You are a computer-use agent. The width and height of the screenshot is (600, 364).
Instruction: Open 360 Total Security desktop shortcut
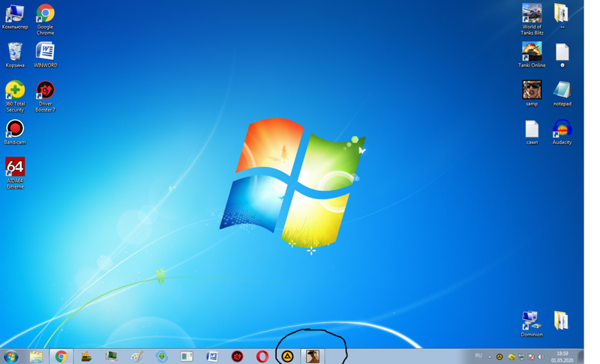(15, 97)
